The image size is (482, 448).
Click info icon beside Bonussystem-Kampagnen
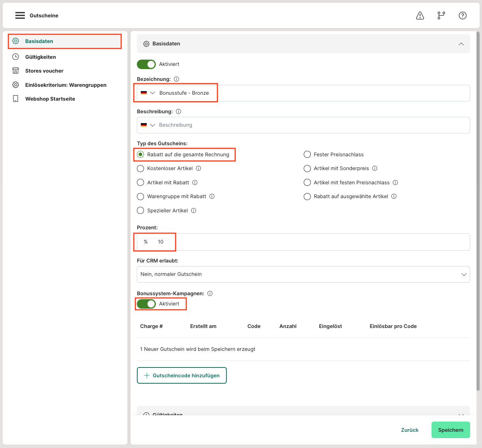pos(210,293)
